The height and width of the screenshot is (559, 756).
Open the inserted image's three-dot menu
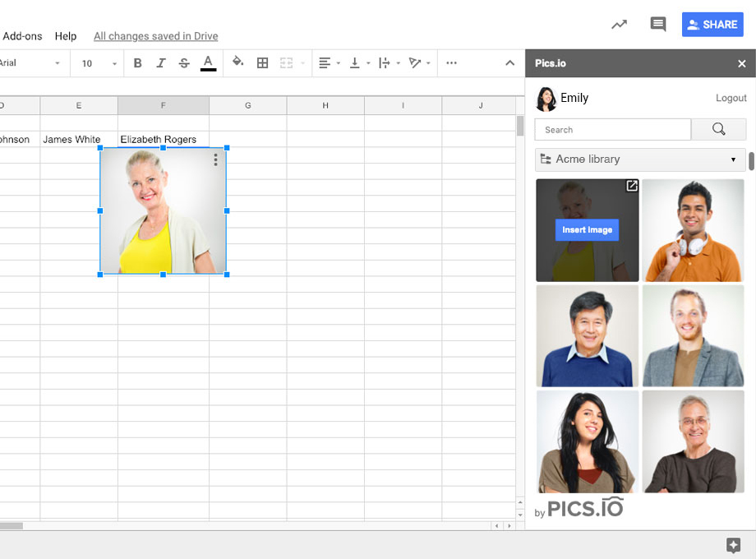215,159
